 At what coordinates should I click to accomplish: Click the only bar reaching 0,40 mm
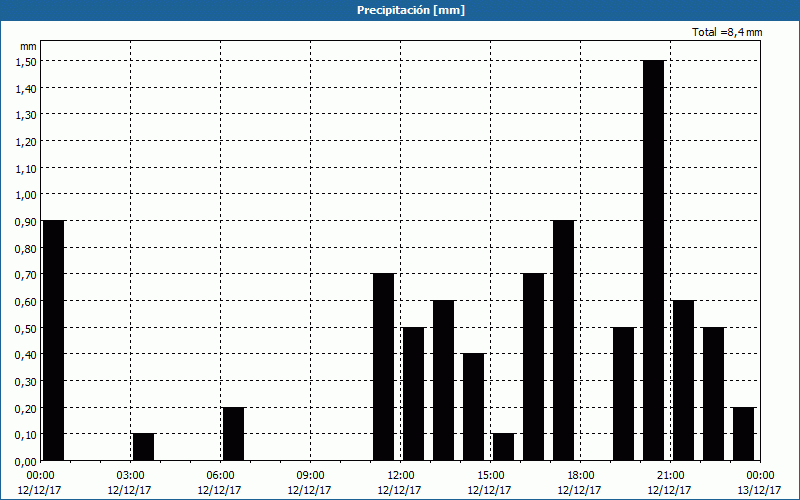[473, 407]
